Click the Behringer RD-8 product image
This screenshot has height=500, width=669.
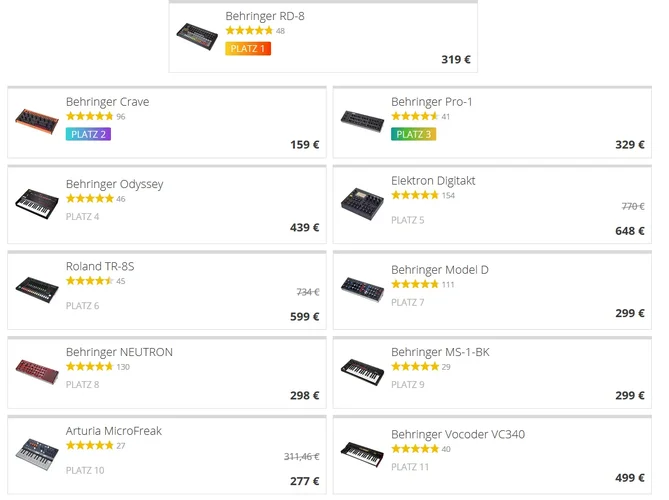197,37
